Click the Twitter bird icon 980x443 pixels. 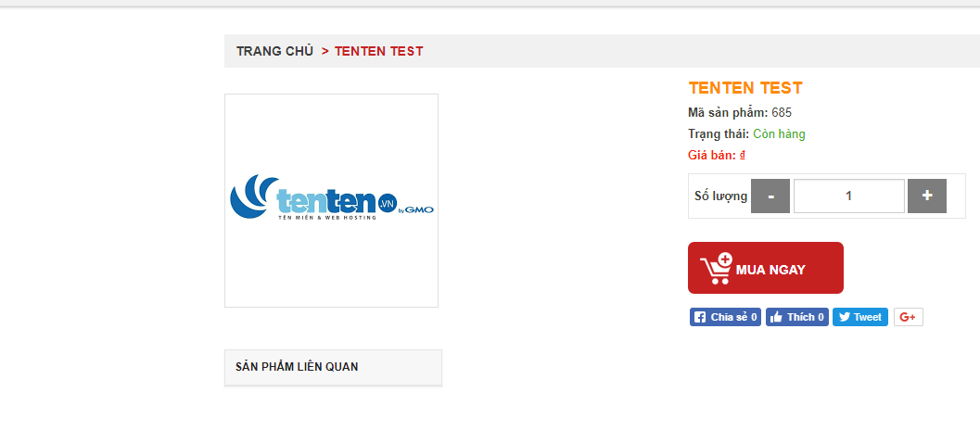tap(845, 317)
